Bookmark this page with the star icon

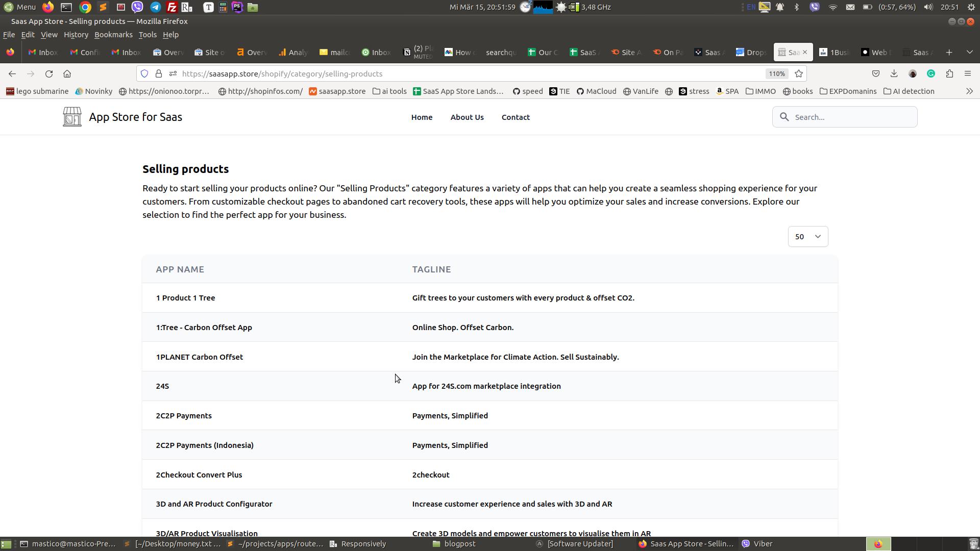pos(799,74)
